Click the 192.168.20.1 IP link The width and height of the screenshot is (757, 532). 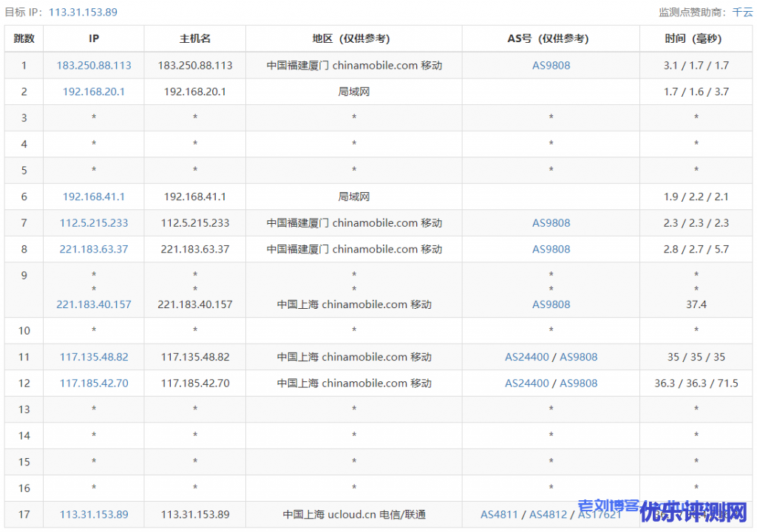(94, 92)
